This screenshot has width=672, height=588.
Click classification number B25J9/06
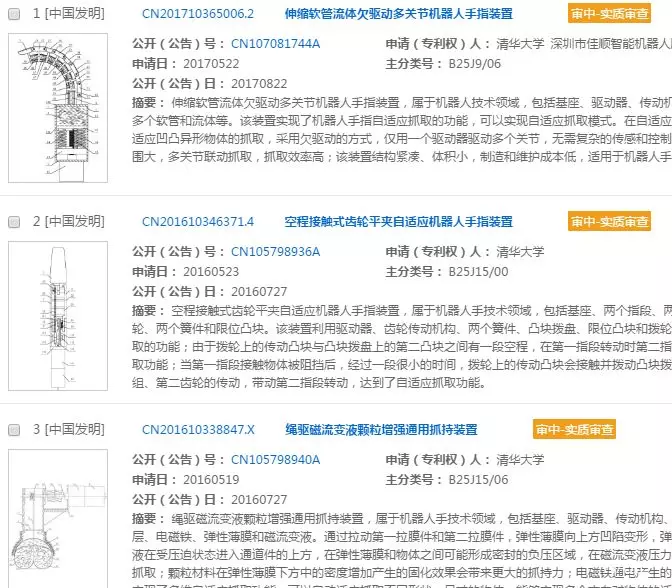tap(474, 64)
